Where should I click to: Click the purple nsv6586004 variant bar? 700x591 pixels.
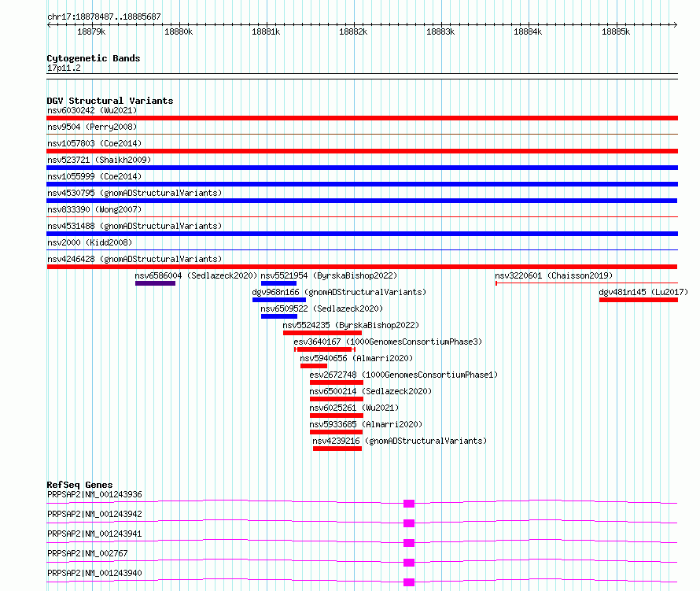156,283
